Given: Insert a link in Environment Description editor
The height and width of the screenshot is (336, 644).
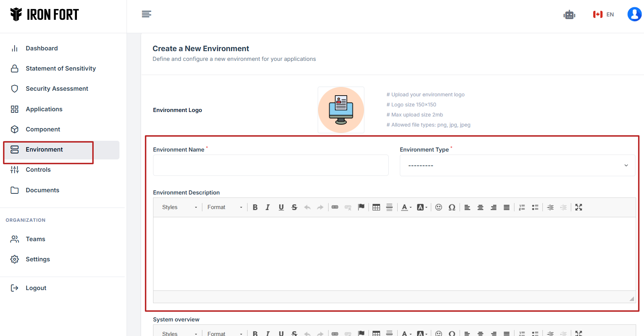Looking at the screenshot, I should click(335, 207).
